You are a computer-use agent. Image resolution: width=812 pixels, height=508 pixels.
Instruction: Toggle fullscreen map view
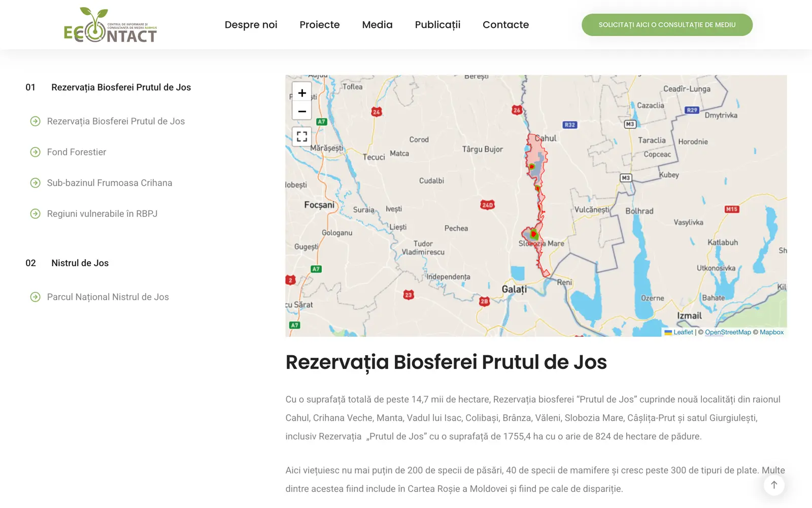[302, 136]
